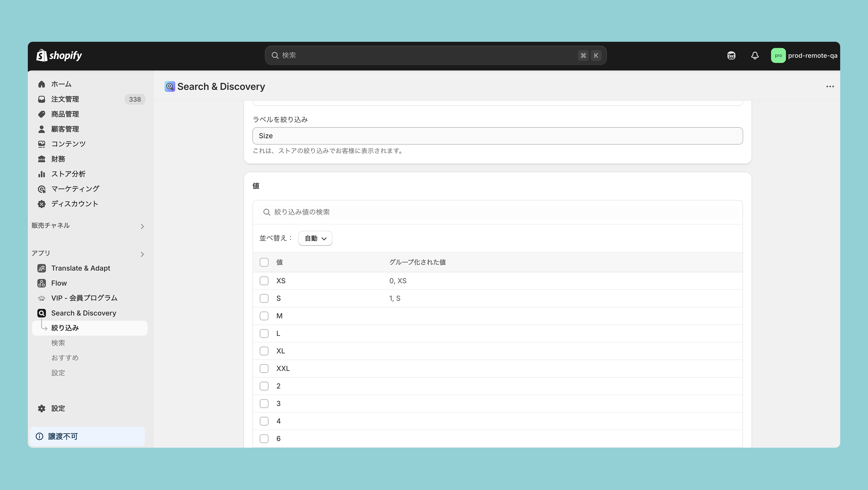868x490 pixels.
Task: Open the three-dot more actions menu
Action: coord(830,87)
